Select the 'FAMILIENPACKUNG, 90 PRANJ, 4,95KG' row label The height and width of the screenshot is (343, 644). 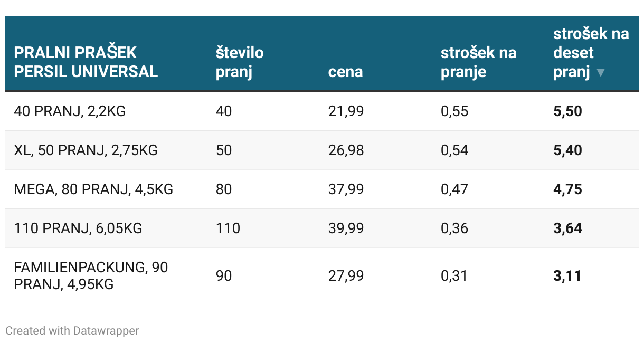91,276
